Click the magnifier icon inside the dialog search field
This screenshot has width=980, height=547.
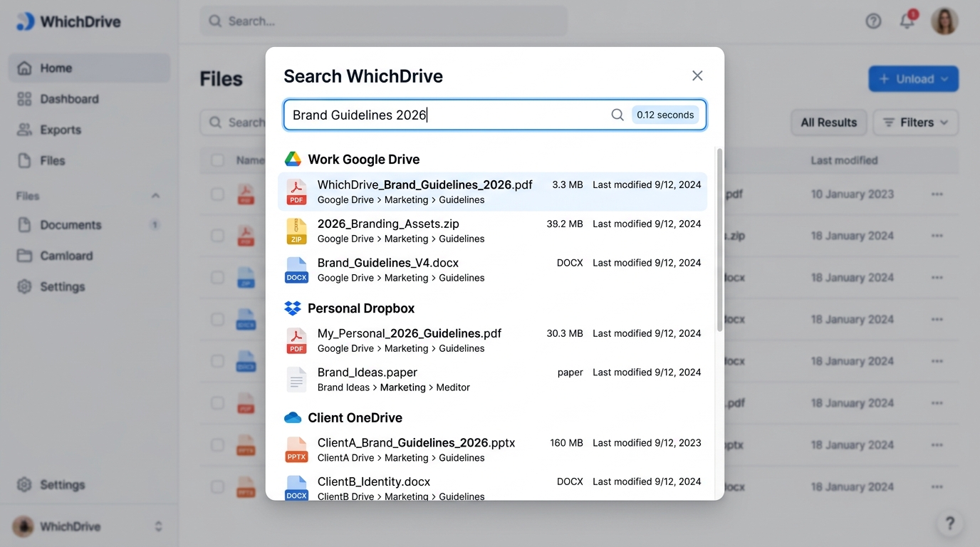pyautogui.click(x=617, y=115)
